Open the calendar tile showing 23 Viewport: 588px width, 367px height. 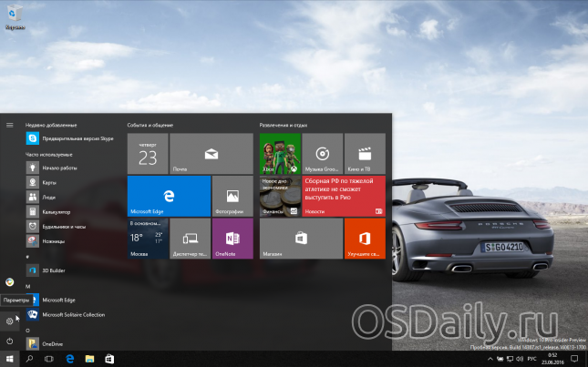pyautogui.click(x=148, y=153)
